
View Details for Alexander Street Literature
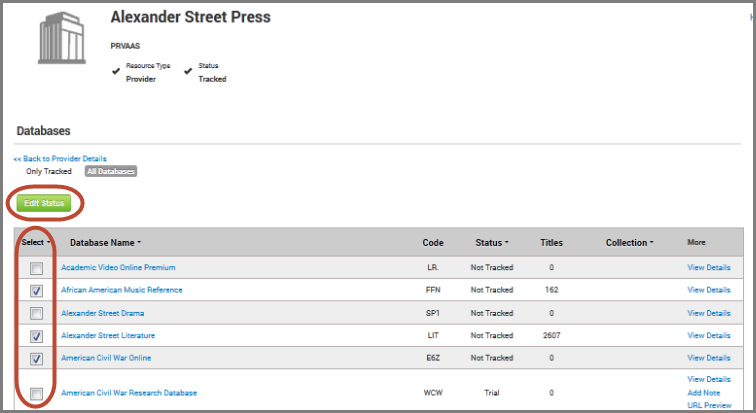(x=709, y=335)
